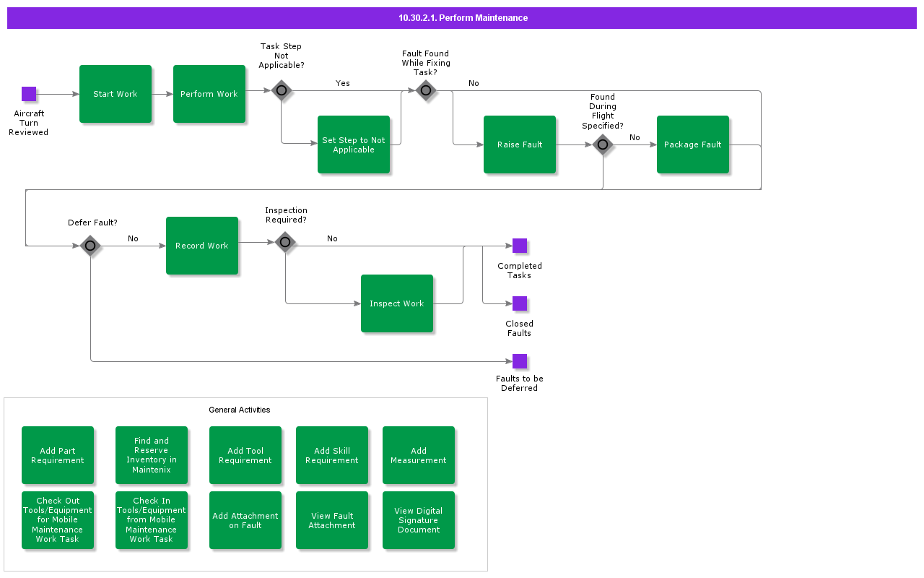
Task: Open the Start Work activity
Action: [115, 94]
